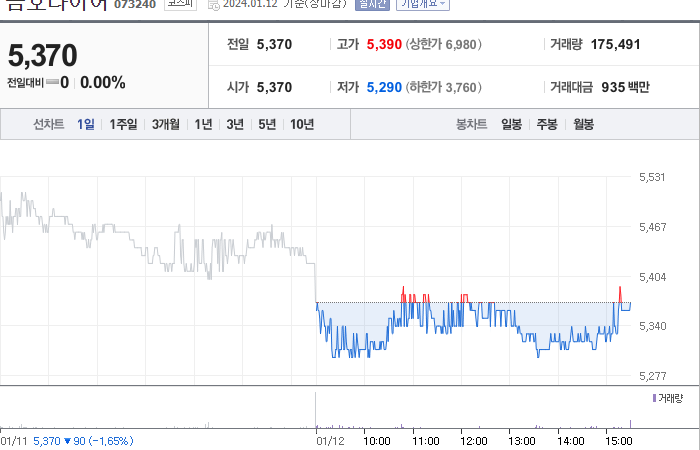Click the 5,467 price axis label

pyautogui.click(x=652, y=227)
